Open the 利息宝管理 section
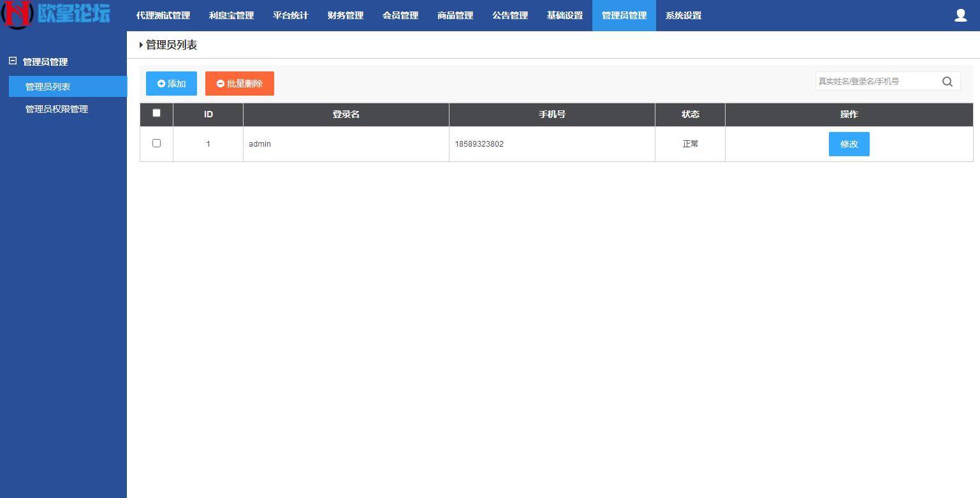 pyautogui.click(x=230, y=15)
